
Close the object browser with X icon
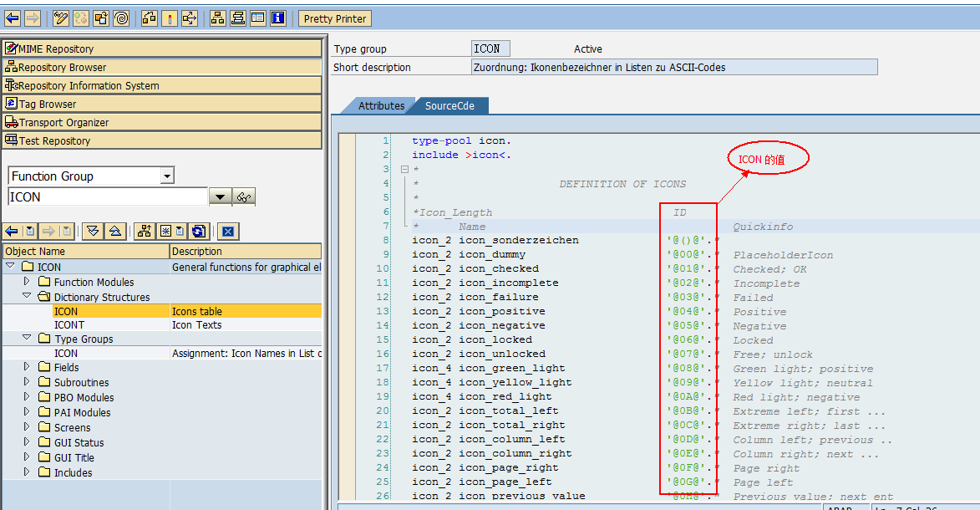click(x=228, y=232)
